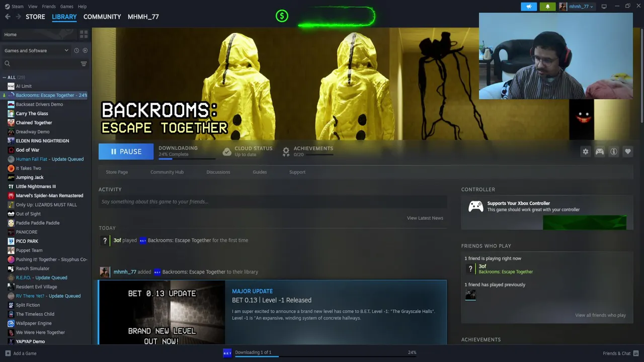The image size is (644, 362).
Task: Click Add a Game plus icon
Action: click(x=8, y=353)
